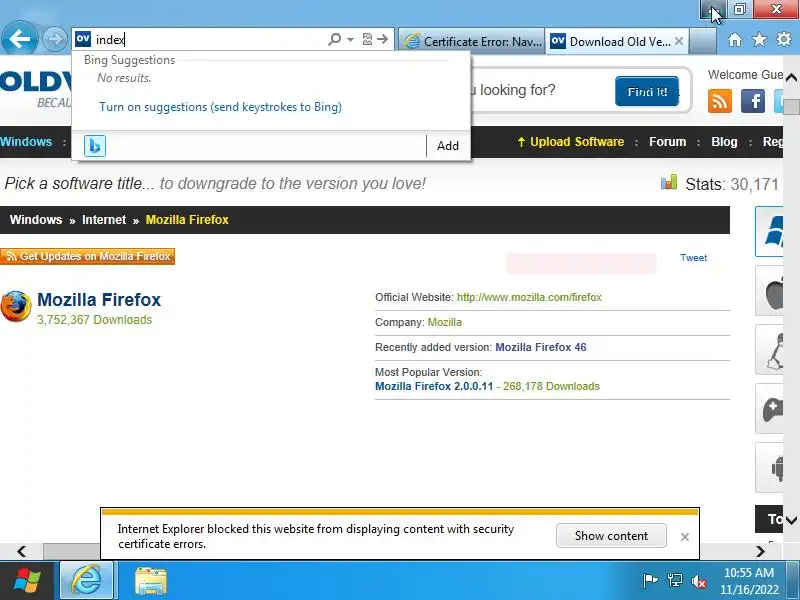Screen dimensions: 800x600
Task: Switch to the Download Old Versions tab
Action: [612, 41]
